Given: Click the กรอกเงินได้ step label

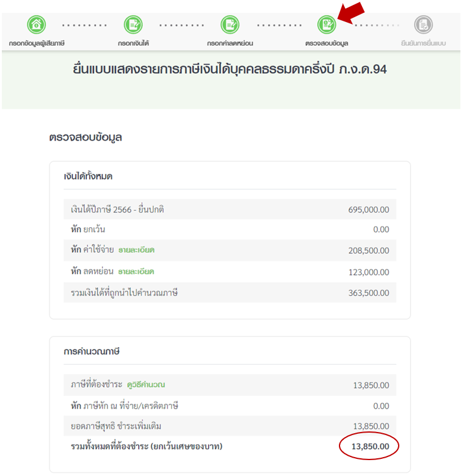Looking at the screenshot, I should (134, 43).
